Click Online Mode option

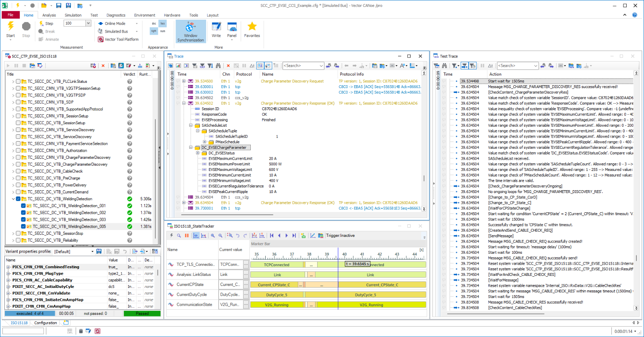pyautogui.click(x=115, y=23)
